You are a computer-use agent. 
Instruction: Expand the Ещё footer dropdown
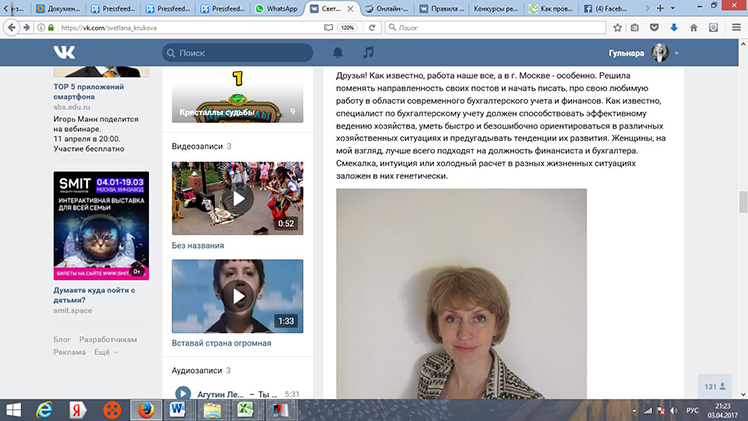(106, 352)
